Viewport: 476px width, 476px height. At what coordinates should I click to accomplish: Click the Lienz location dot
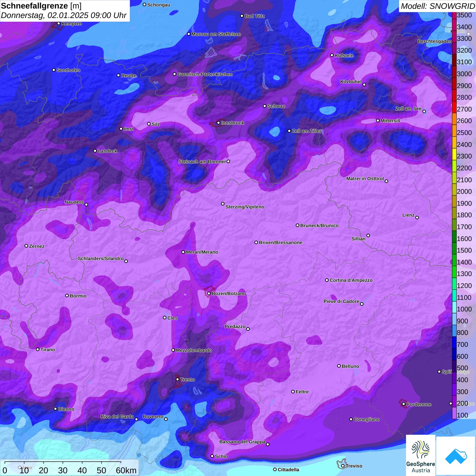point(417,218)
